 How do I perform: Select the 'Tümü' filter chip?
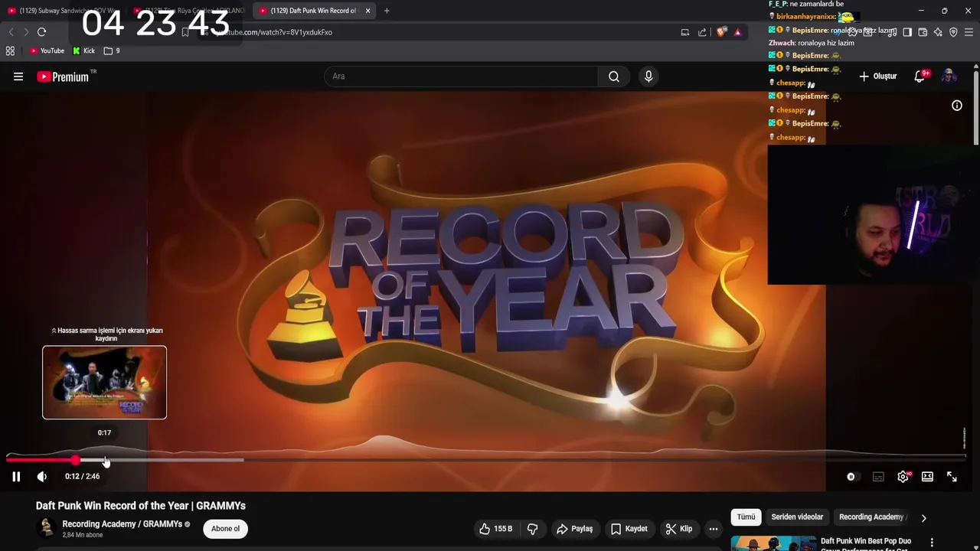pyautogui.click(x=746, y=517)
